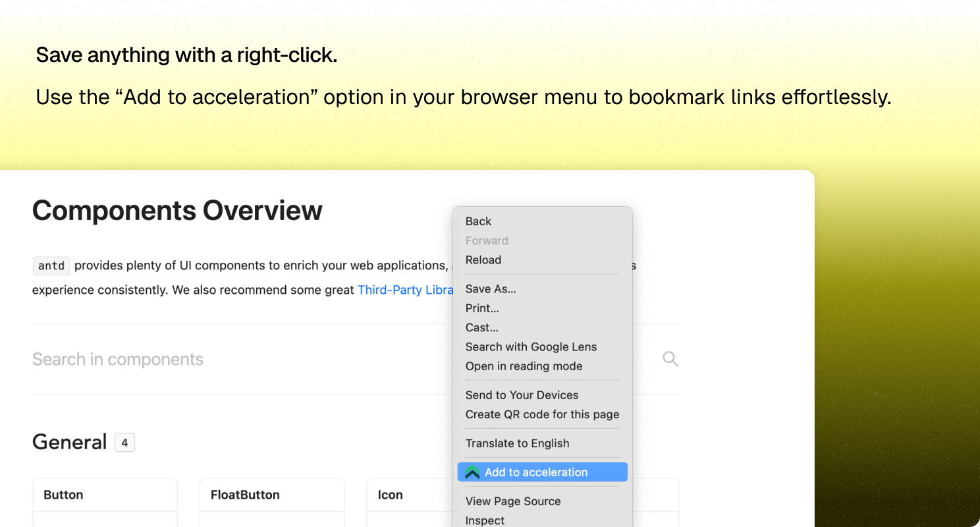Image resolution: width=980 pixels, height=527 pixels.
Task: Click the search magnifier icon
Action: pos(670,358)
